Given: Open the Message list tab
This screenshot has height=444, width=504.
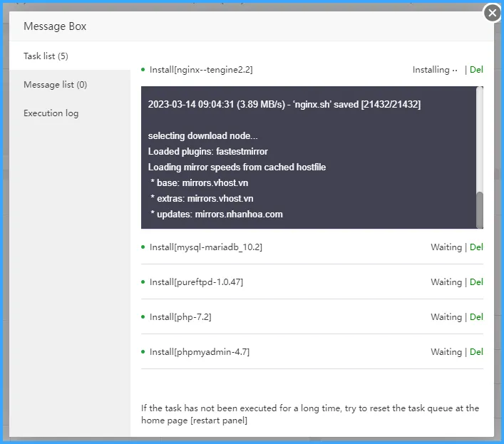Looking at the screenshot, I should click(x=55, y=85).
